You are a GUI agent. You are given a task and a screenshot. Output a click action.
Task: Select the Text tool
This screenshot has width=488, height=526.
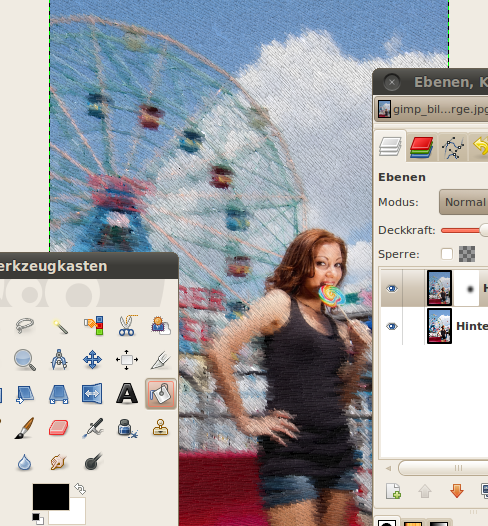point(127,393)
